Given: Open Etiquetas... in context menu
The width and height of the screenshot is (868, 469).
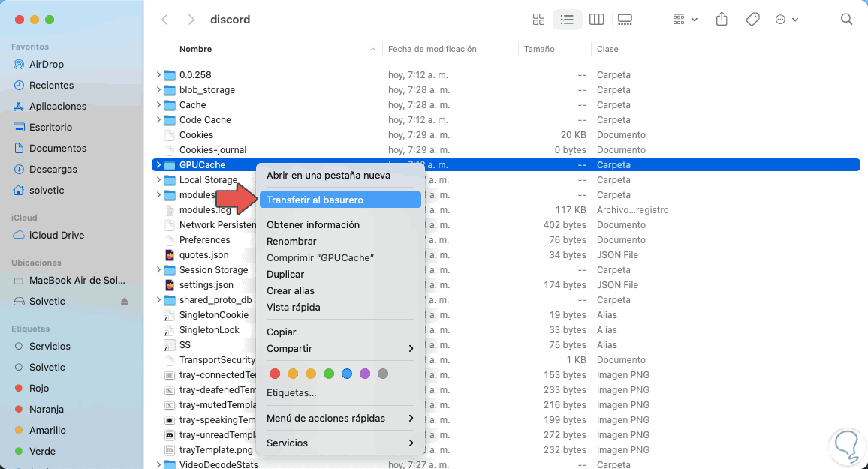Looking at the screenshot, I should [x=340, y=392].
